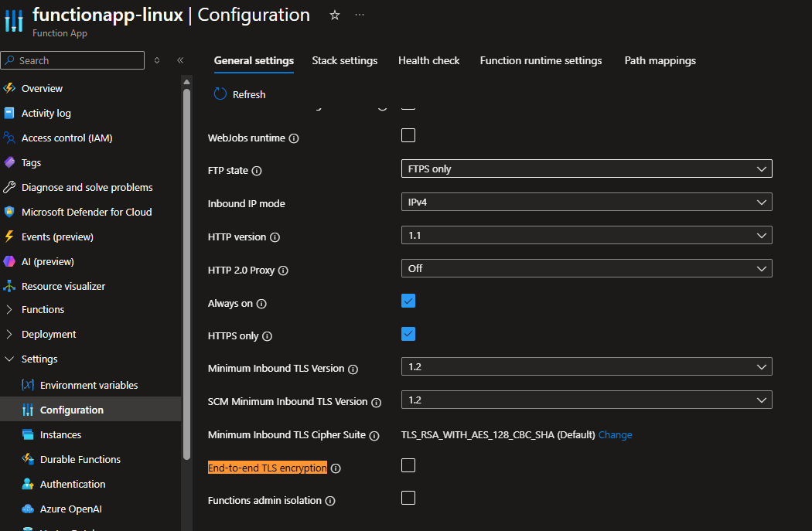Show info for End-to-end TLS encryption

[x=336, y=468]
